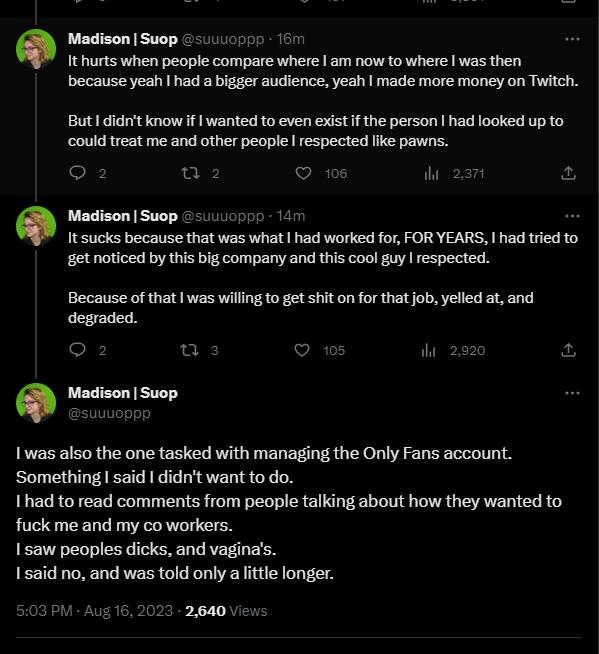Open the main tweet author's avatar
599x654 pixels.
coord(36,402)
